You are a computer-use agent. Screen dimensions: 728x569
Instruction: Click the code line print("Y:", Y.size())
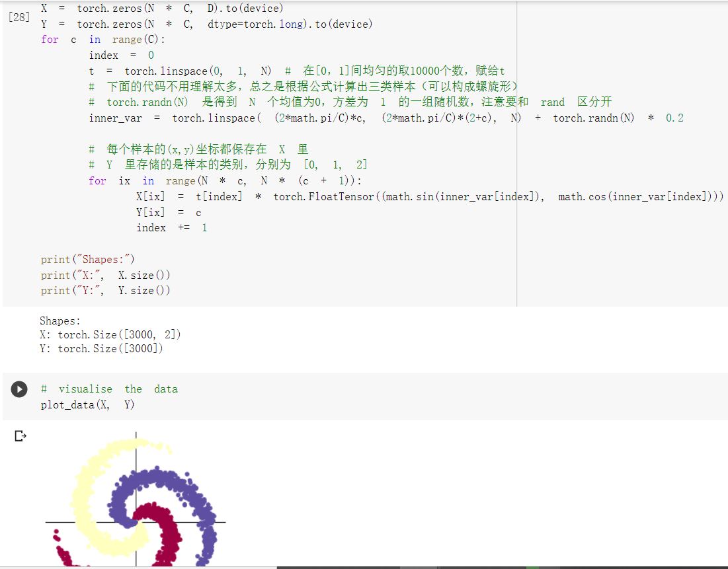click(105, 290)
